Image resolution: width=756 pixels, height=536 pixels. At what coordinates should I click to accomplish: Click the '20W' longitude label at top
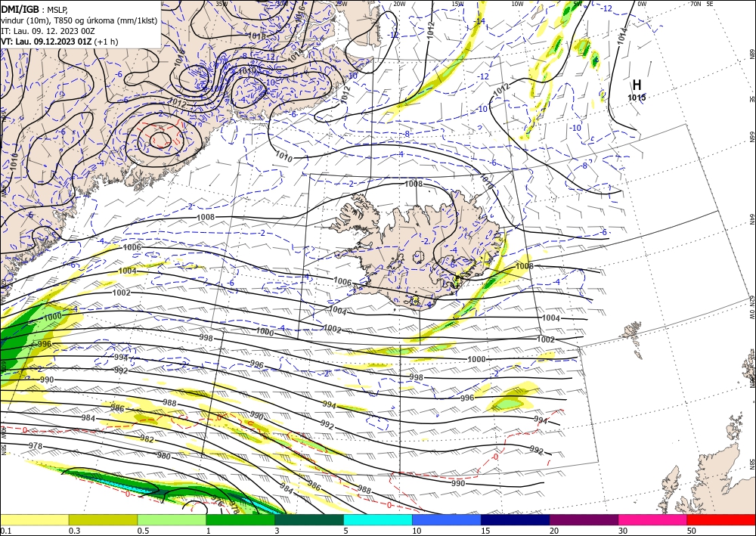tap(398, 4)
